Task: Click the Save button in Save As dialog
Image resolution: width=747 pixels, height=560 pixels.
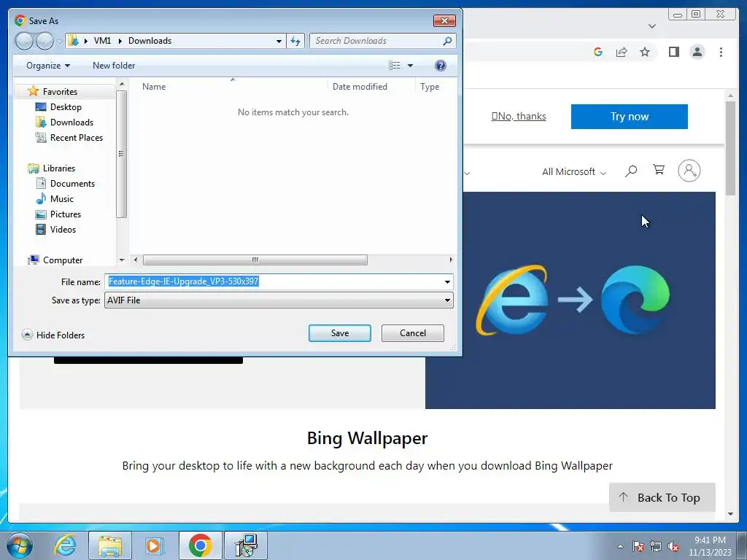Action: point(340,332)
